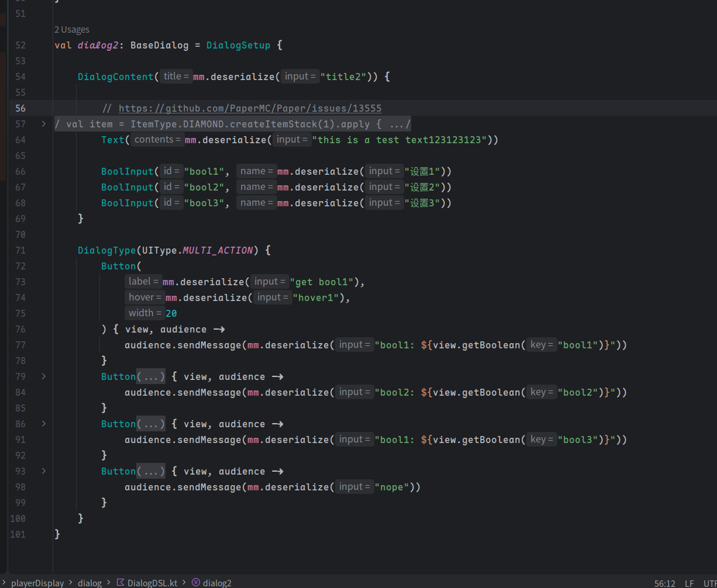This screenshot has width=717, height=588.
Task: Click the 56:12 caret position indicator
Action: click(665, 583)
